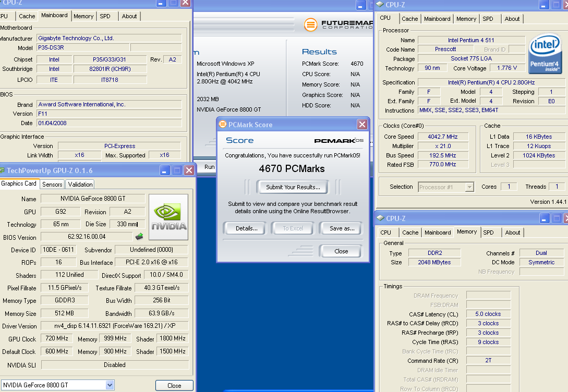Open SPD tab in top-left CPU-Z window

coord(105,16)
